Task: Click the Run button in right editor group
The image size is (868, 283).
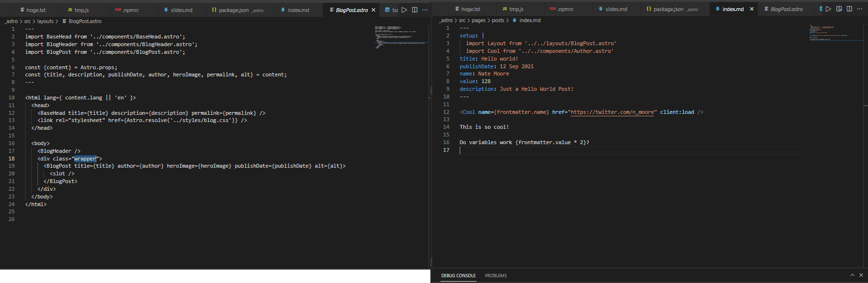Action: click(x=828, y=9)
